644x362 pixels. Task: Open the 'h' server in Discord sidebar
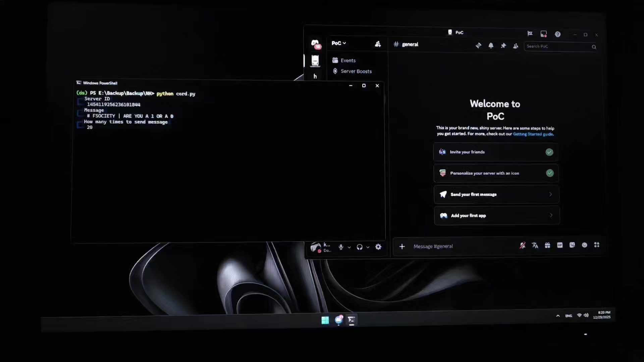tap(315, 76)
